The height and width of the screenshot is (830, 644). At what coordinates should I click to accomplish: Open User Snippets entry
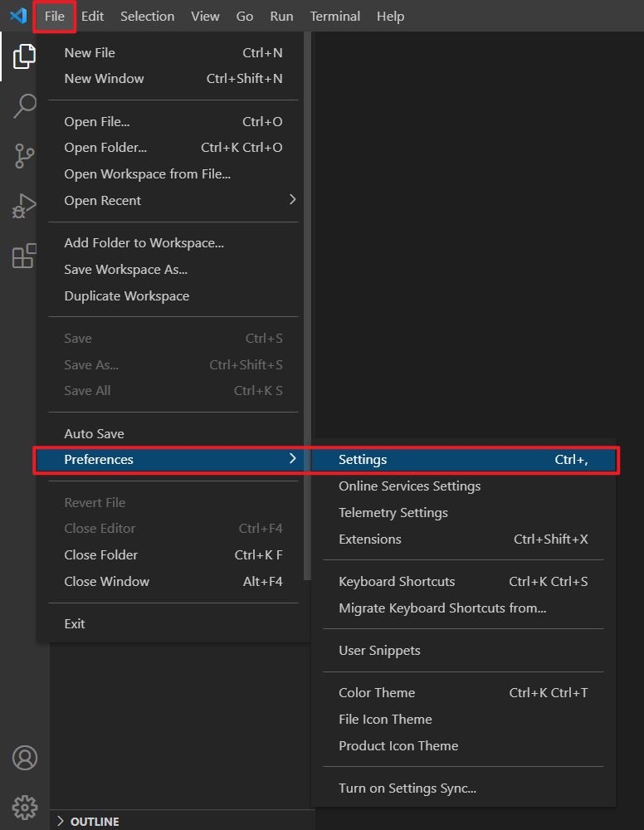[379, 650]
